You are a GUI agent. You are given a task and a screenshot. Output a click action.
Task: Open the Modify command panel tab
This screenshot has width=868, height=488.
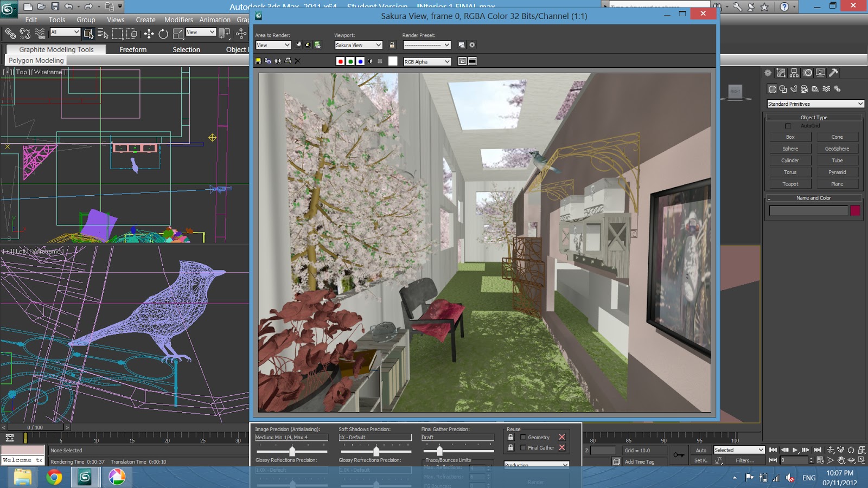[x=781, y=73]
